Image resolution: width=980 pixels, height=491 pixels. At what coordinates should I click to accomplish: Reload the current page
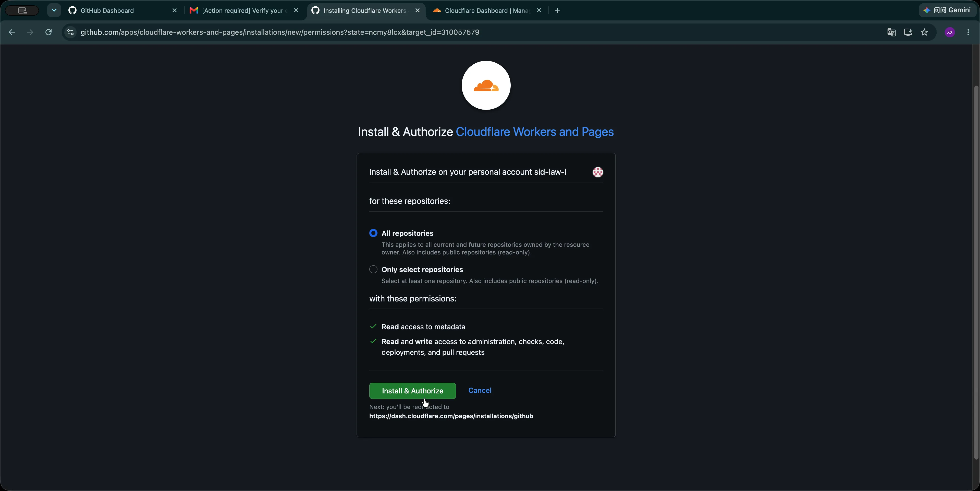48,32
